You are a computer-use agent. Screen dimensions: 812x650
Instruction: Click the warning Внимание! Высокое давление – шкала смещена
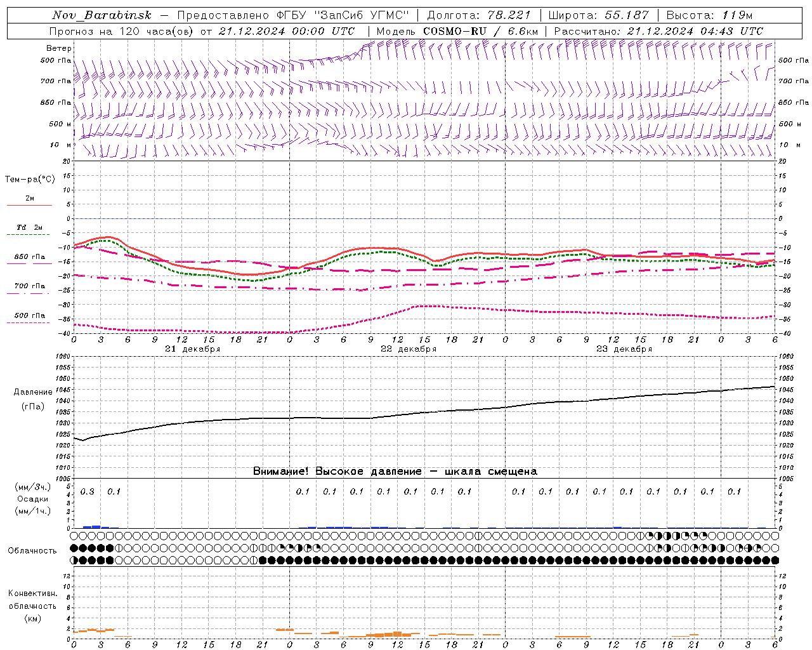[395, 471]
